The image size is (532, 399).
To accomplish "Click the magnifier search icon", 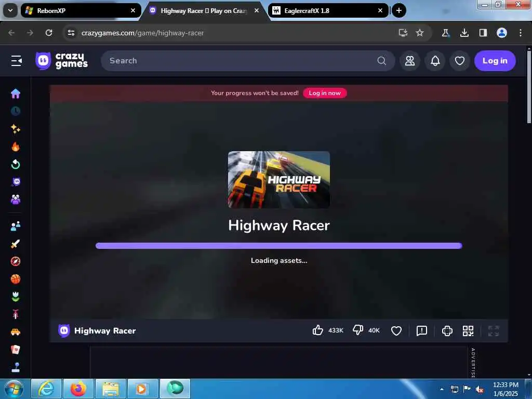I will point(381,61).
